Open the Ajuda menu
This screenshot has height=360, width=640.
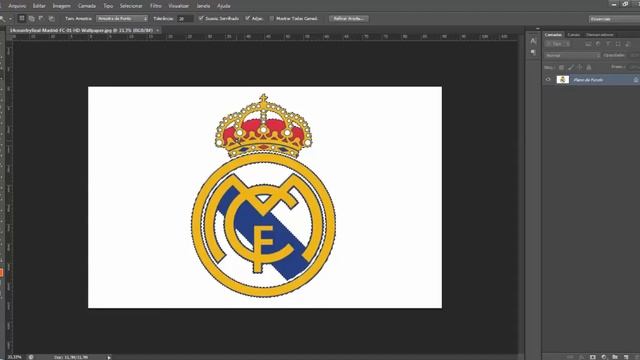tap(224, 6)
